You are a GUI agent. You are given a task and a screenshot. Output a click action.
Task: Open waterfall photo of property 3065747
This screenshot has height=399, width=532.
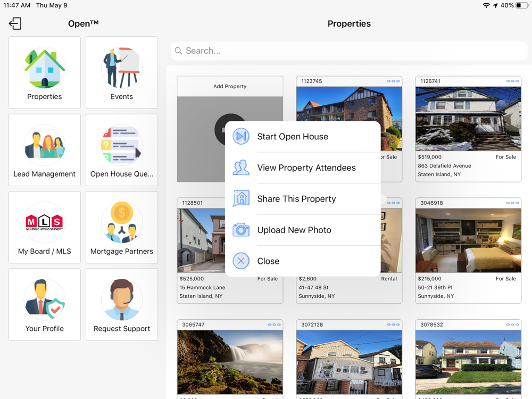[230, 362]
